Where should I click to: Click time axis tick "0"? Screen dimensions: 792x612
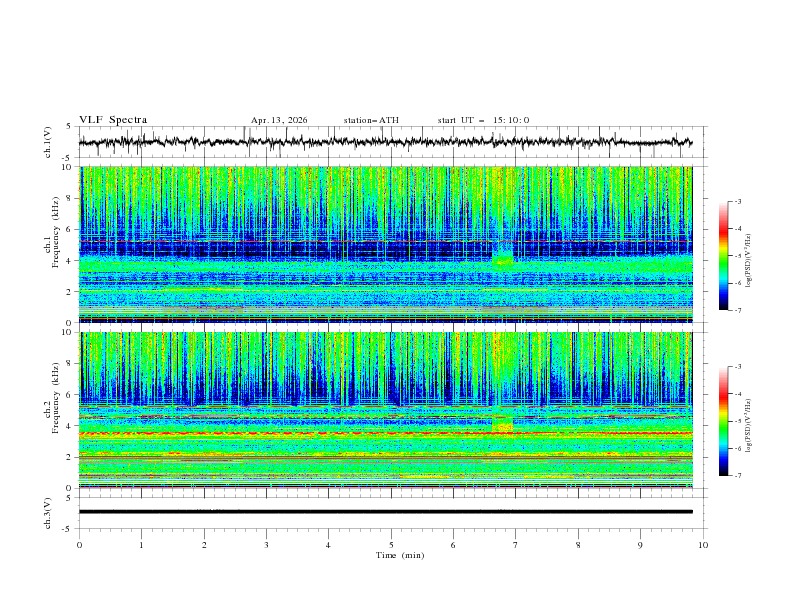pos(79,545)
